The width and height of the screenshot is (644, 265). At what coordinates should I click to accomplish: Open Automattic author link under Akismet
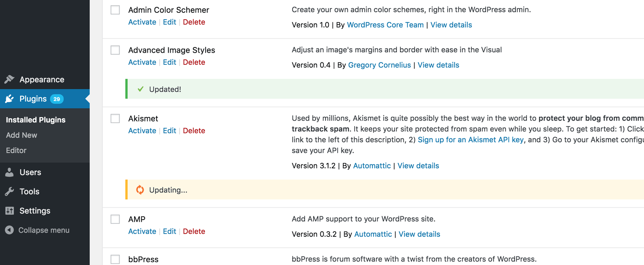tap(372, 166)
